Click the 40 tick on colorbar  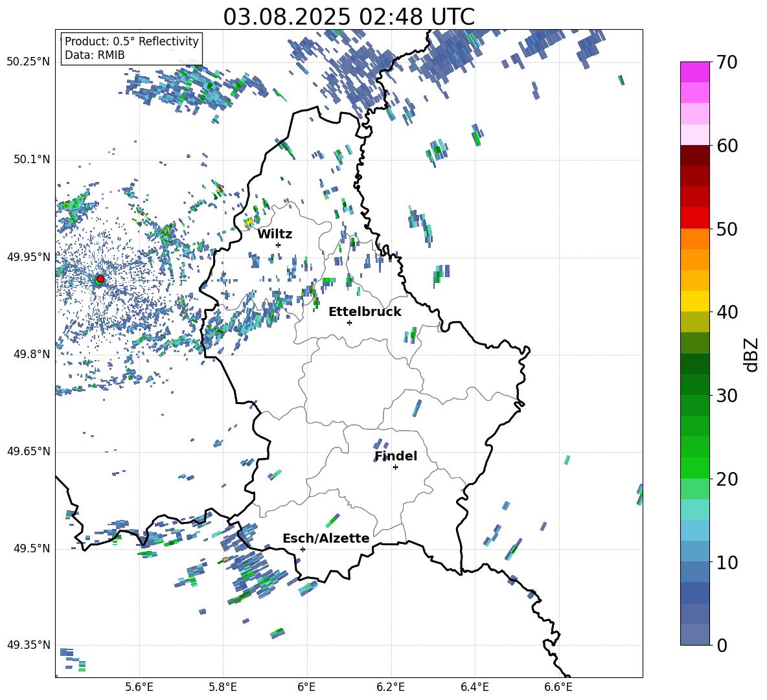point(727,312)
